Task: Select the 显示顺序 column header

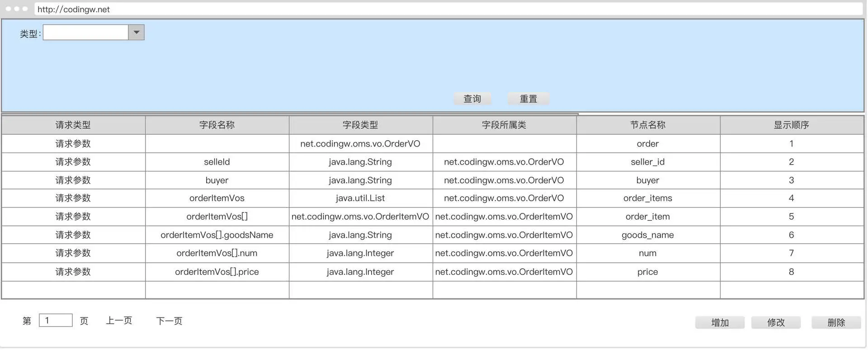Action: click(x=791, y=125)
